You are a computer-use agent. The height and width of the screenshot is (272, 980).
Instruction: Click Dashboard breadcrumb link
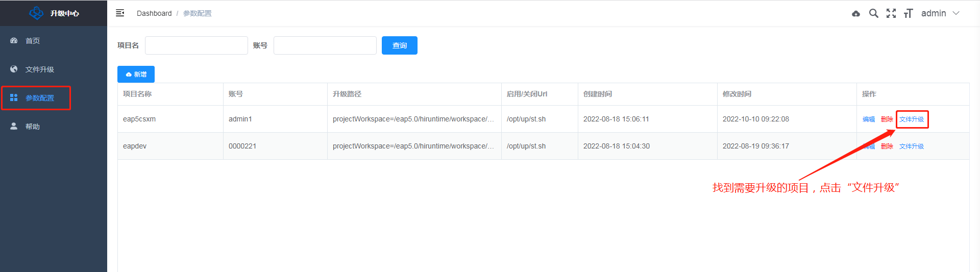coord(154,13)
